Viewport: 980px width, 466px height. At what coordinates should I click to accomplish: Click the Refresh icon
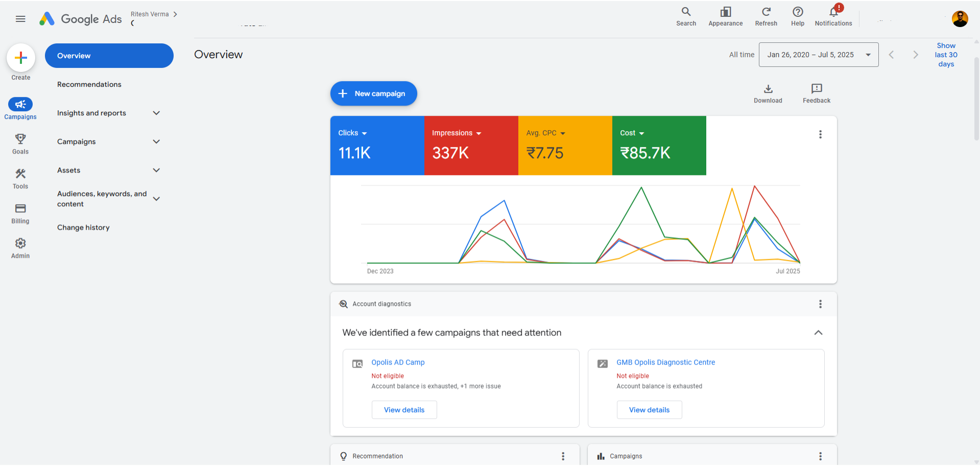tap(766, 12)
